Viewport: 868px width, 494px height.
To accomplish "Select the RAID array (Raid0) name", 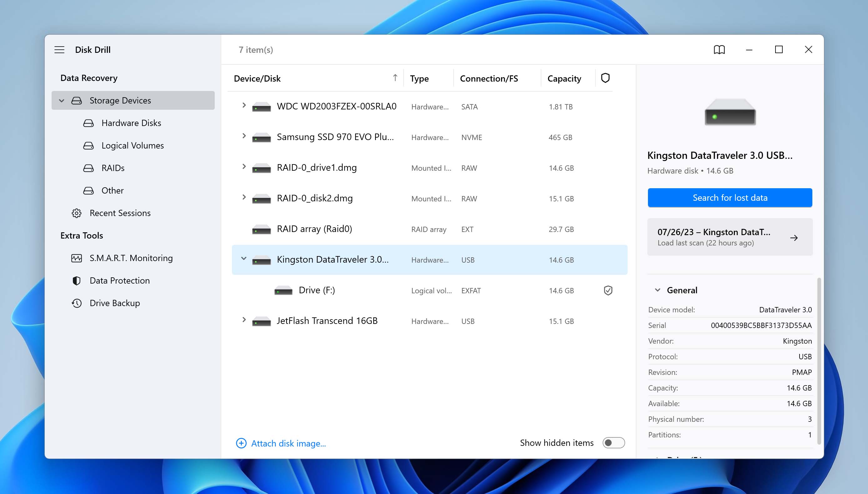I will point(314,229).
